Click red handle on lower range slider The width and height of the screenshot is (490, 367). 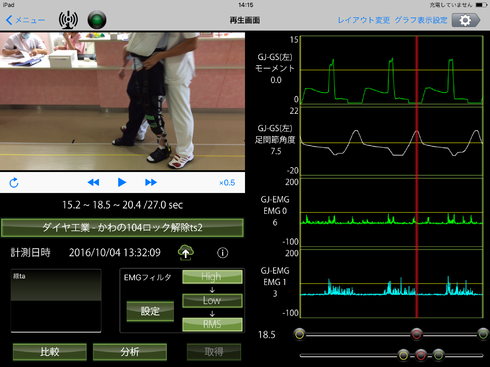click(421, 355)
